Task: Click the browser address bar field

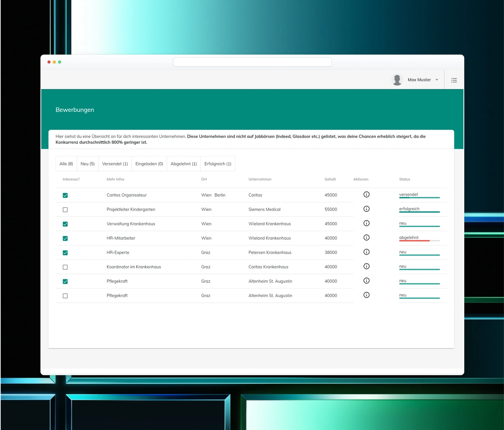Action: click(252, 62)
